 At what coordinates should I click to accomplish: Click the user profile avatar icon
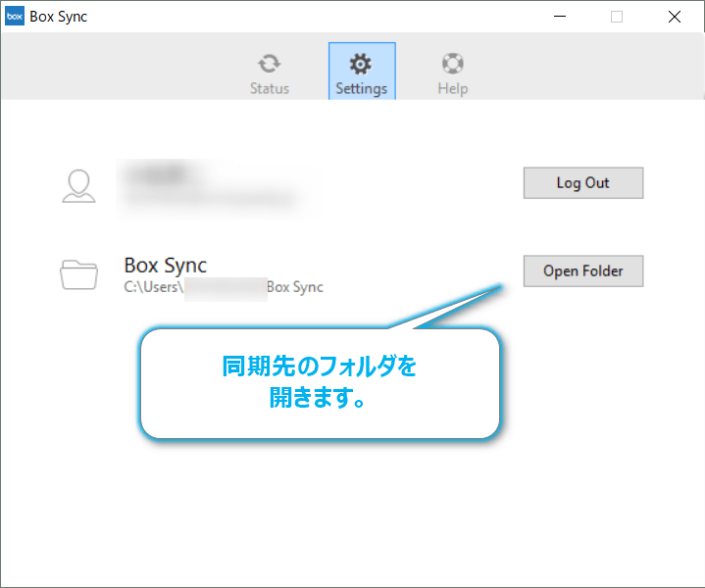78,185
